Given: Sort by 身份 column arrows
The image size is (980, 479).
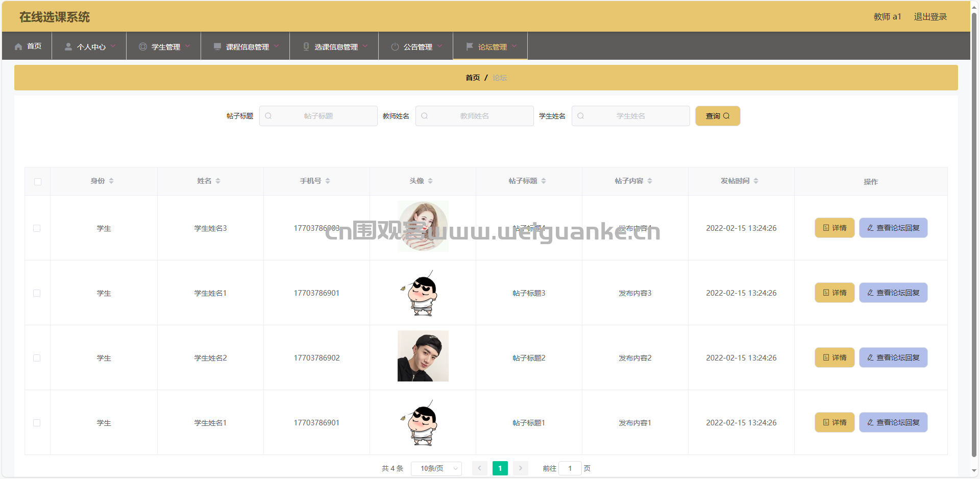Looking at the screenshot, I should point(111,181).
